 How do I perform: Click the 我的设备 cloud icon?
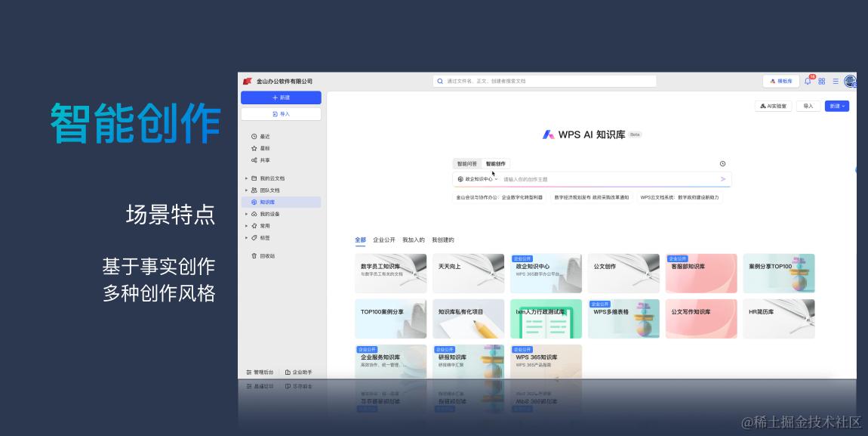(254, 214)
